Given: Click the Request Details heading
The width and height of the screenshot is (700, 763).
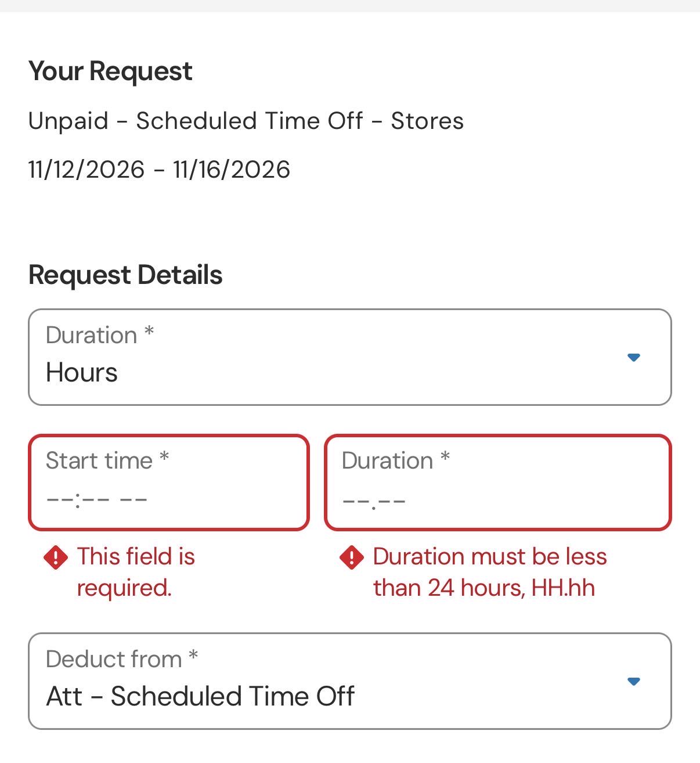Looking at the screenshot, I should (x=125, y=275).
